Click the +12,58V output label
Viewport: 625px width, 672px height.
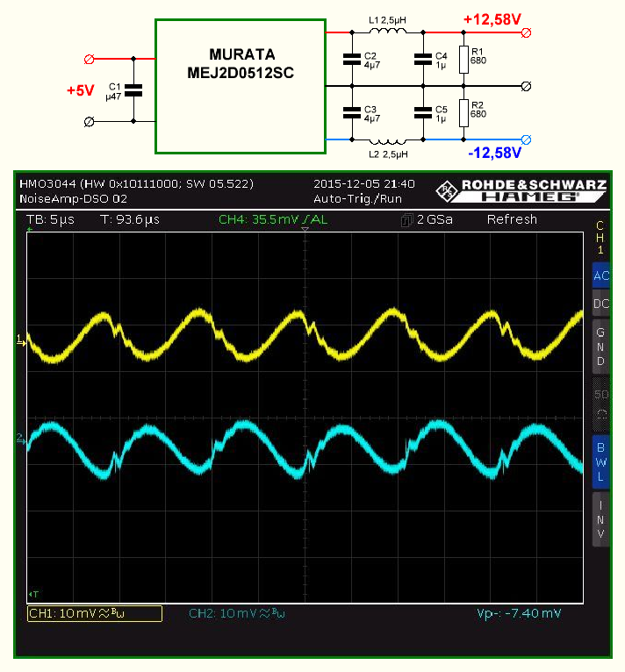tap(492, 19)
